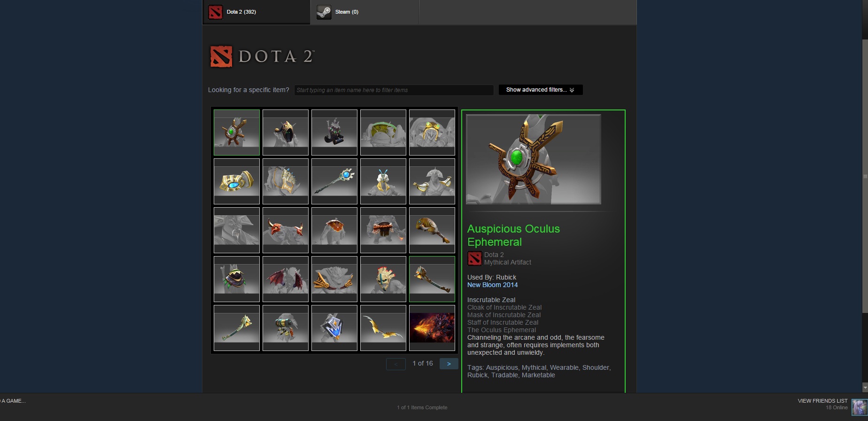Focus the item name filter field
This screenshot has height=421, width=868.
click(394, 90)
